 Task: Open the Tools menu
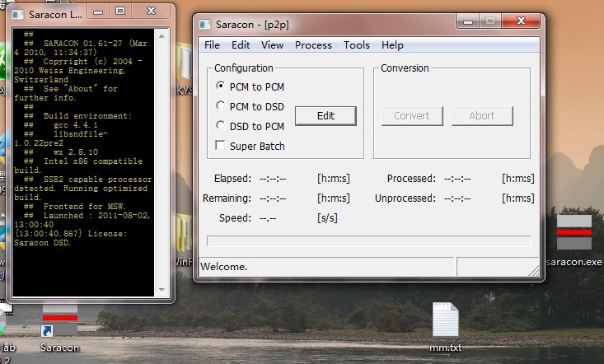tap(356, 45)
